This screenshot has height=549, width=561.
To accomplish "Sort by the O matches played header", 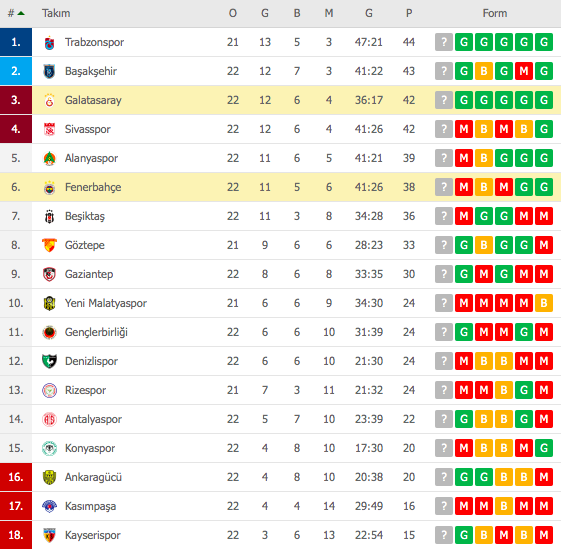I will coord(233,13).
